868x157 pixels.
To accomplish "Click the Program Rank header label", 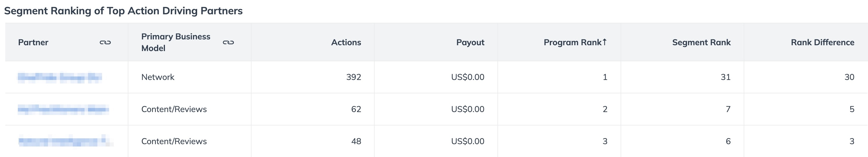I will [573, 42].
